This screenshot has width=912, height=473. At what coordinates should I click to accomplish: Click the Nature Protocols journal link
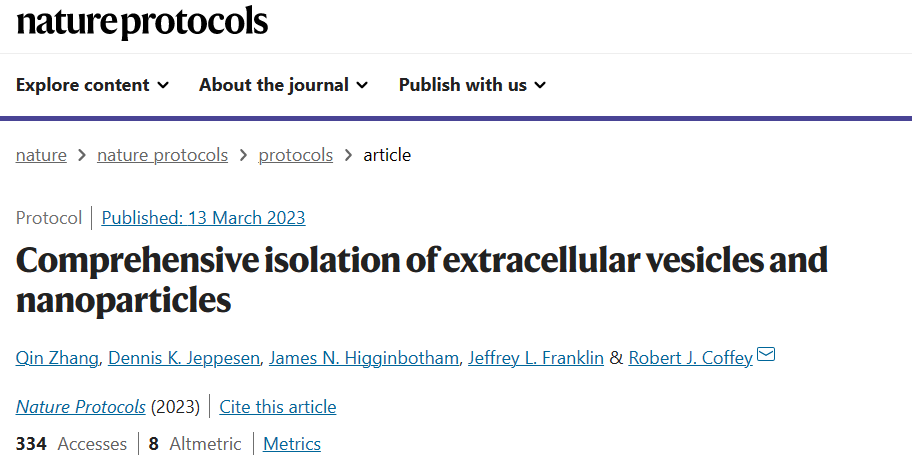click(x=80, y=407)
